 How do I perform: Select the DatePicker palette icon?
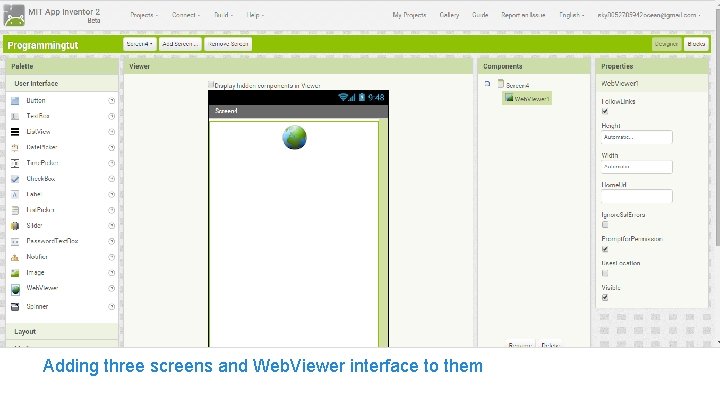click(15, 147)
